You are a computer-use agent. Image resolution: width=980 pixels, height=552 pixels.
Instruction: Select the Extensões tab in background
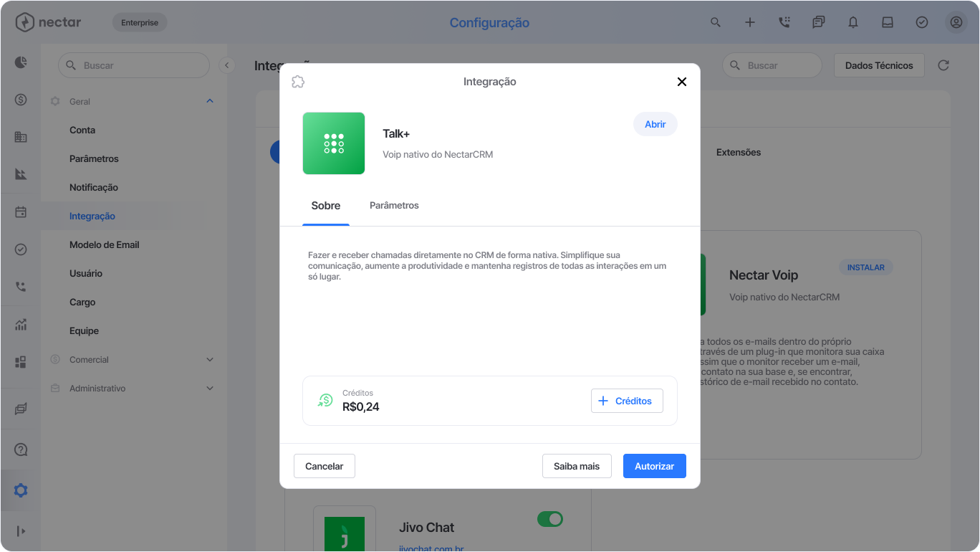(739, 152)
